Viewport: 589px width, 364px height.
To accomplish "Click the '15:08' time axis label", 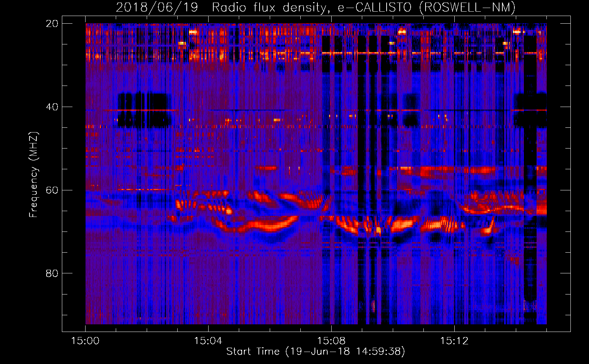I will pyautogui.click(x=331, y=341).
